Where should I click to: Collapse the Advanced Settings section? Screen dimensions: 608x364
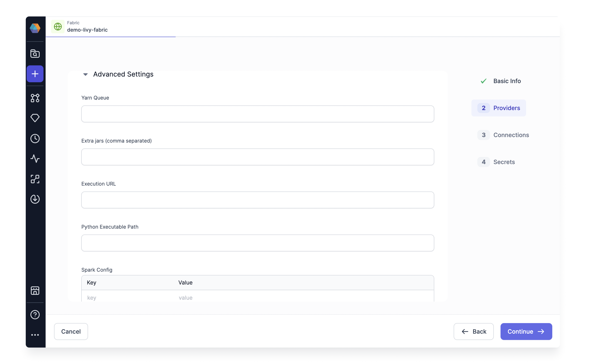tap(85, 74)
